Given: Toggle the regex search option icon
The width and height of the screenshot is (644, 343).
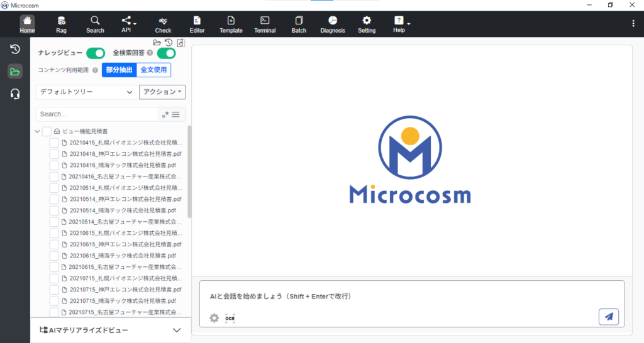Looking at the screenshot, I should (165, 114).
